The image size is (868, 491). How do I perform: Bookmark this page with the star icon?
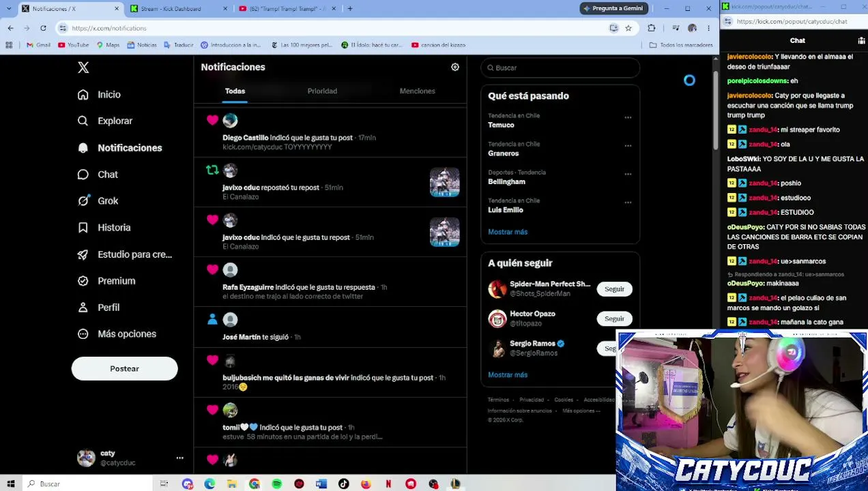(x=628, y=28)
